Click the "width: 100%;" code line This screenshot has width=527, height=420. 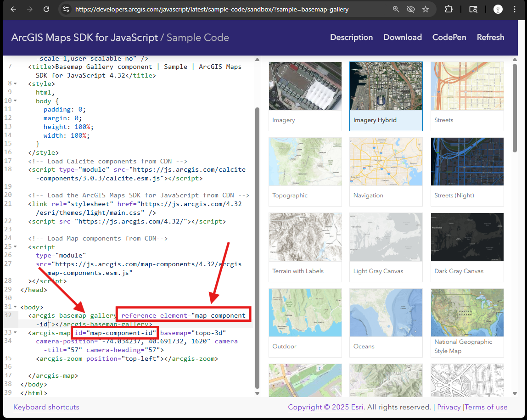[x=67, y=136]
